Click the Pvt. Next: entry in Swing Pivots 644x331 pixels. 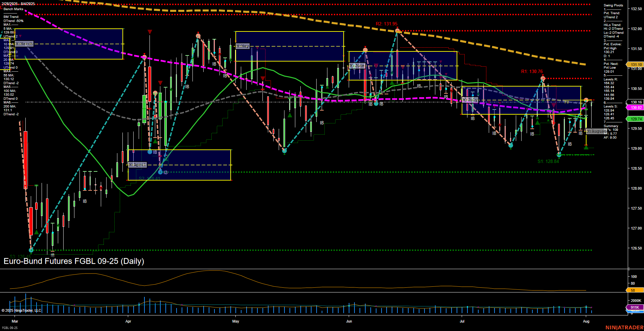(x=611, y=64)
